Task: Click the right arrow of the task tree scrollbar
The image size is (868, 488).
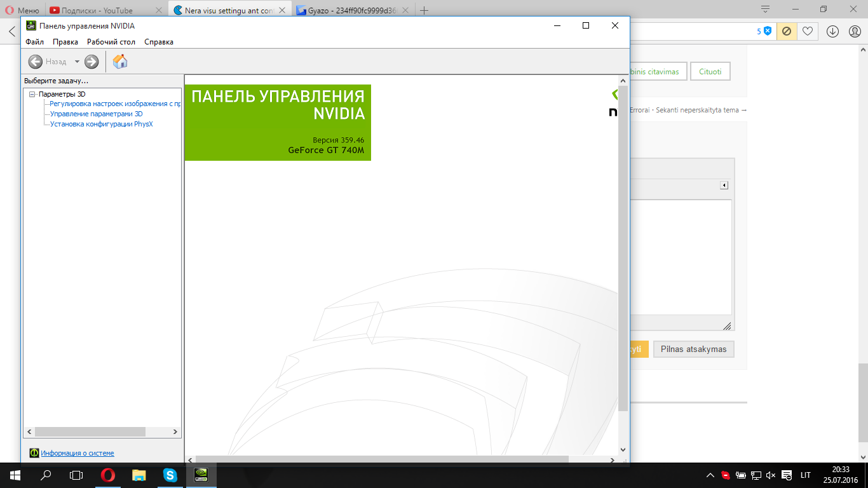Action: [x=176, y=432]
